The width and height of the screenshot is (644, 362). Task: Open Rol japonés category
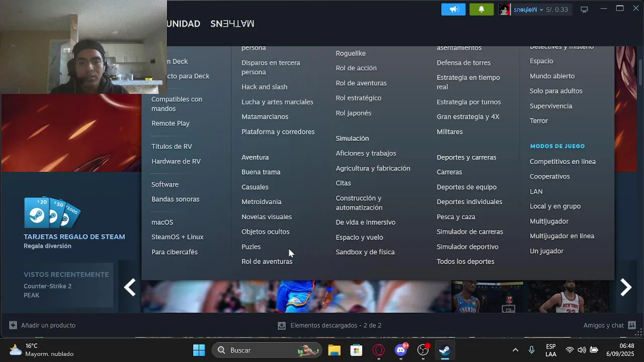(354, 113)
